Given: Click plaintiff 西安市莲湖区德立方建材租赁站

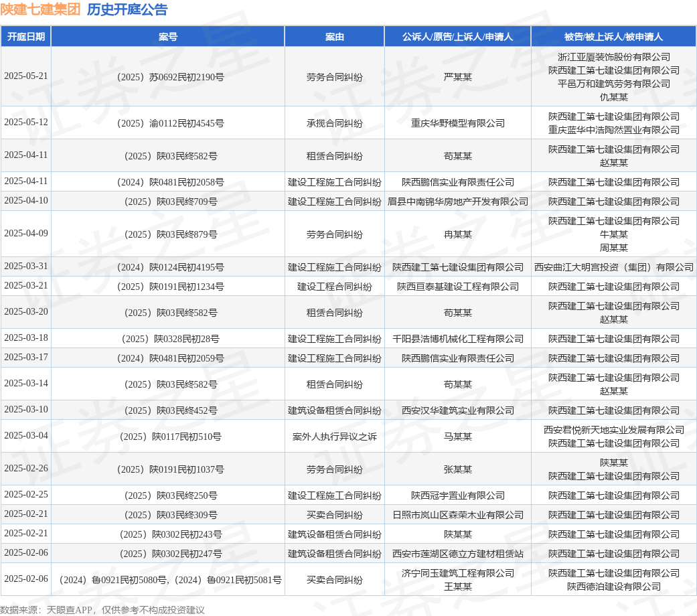Looking at the screenshot, I should (457, 554).
